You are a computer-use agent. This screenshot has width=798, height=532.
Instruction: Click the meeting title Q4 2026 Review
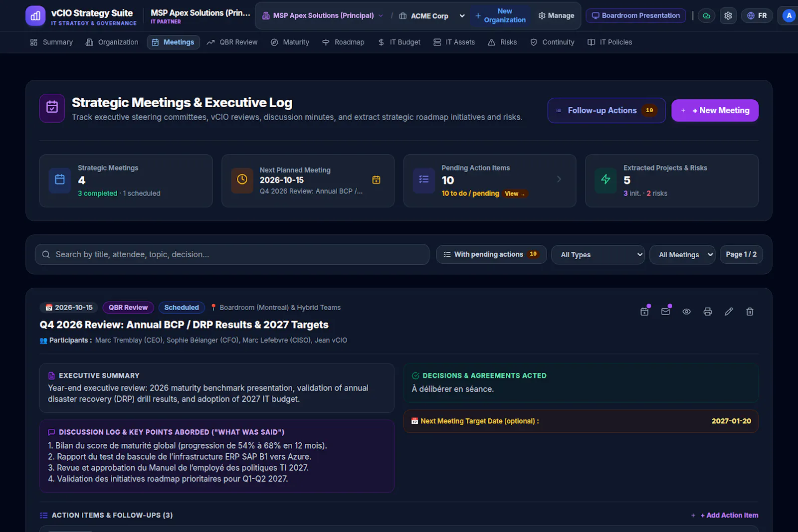tap(184, 325)
